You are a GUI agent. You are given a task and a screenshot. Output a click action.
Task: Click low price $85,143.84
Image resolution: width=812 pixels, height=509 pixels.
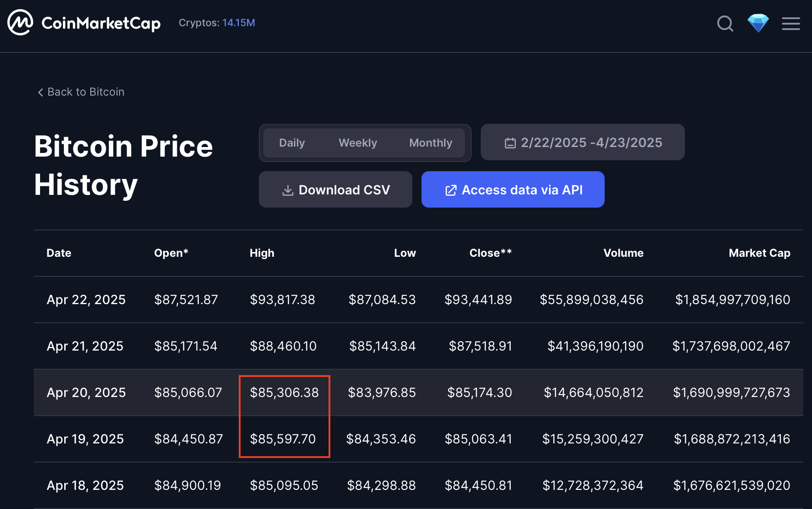382,346
